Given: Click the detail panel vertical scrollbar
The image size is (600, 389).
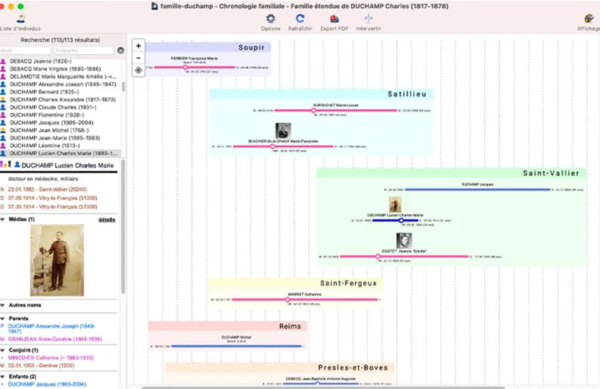Looking at the screenshot, I should [x=123, y=227].
